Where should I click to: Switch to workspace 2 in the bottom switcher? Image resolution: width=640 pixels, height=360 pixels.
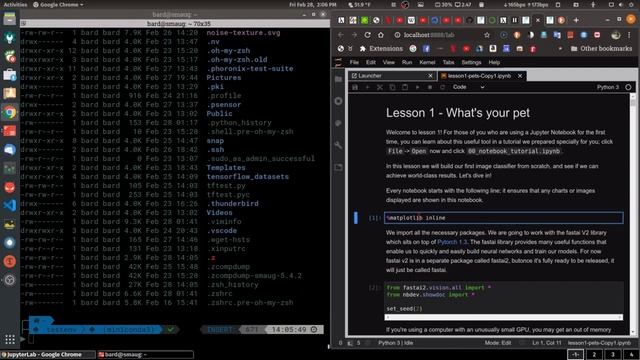(594, 355)
